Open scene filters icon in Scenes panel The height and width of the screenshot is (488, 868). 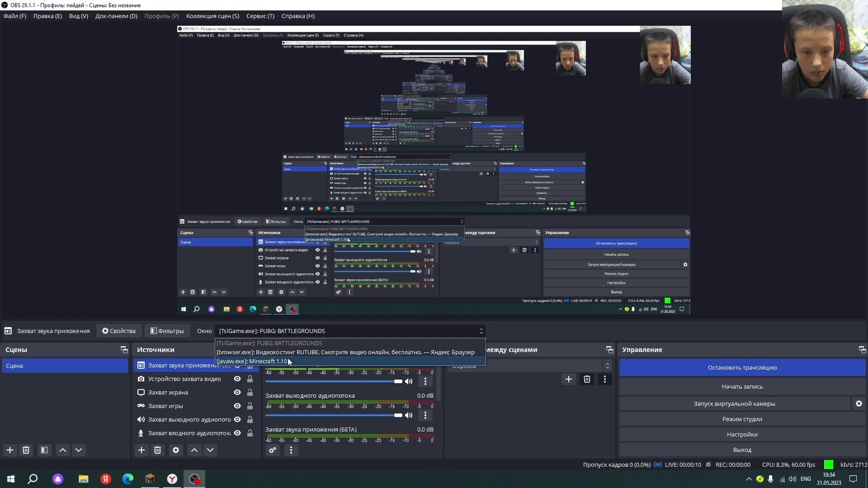coord(44,450)
